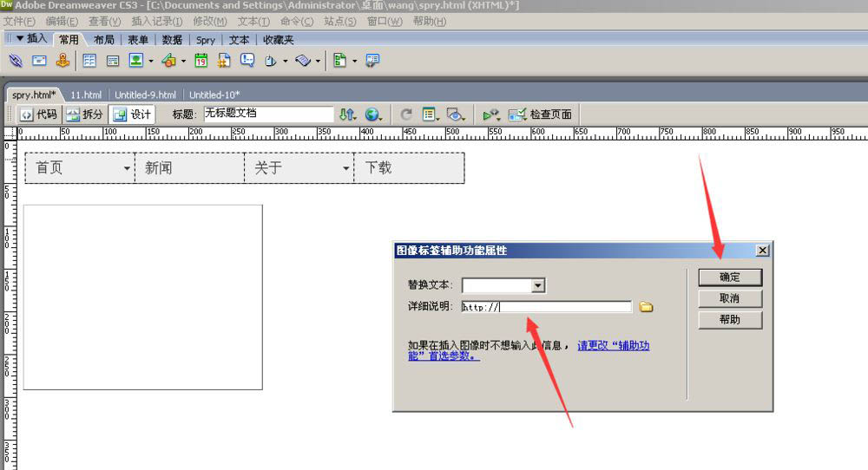
Task: Open the 命令(C) menu
Action: 297,22
